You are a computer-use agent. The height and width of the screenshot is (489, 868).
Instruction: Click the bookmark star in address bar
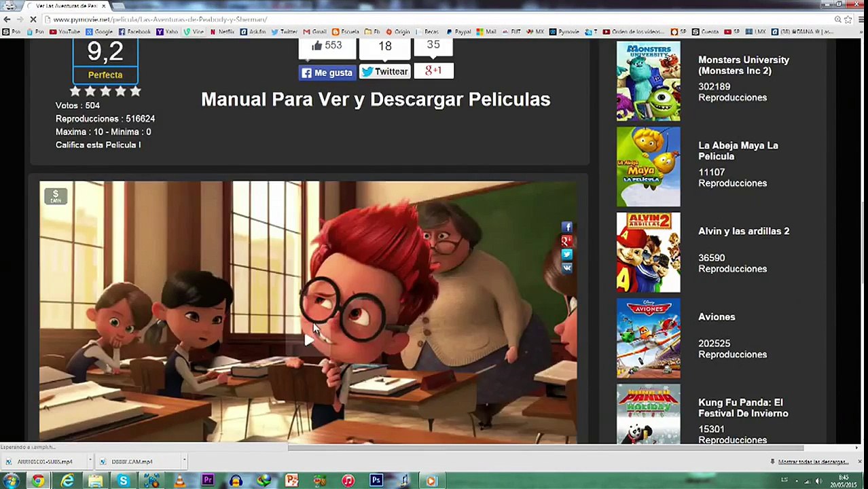848,20
